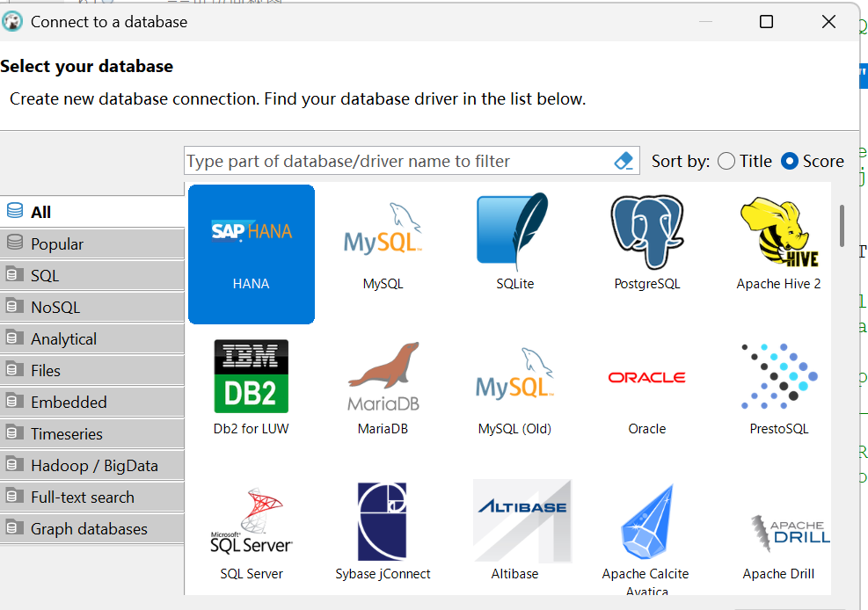868x610 pixels.
Task: Switch to the Popular category
Action: [x=91, y=243]
